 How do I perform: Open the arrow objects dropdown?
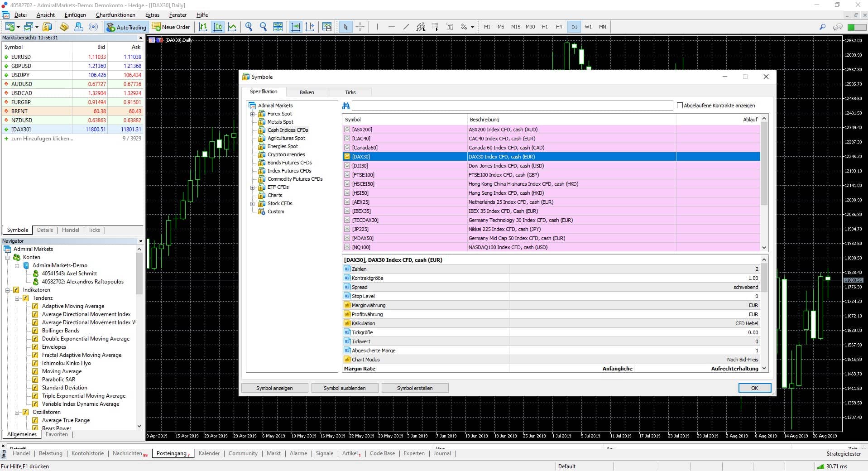[472, 27]
